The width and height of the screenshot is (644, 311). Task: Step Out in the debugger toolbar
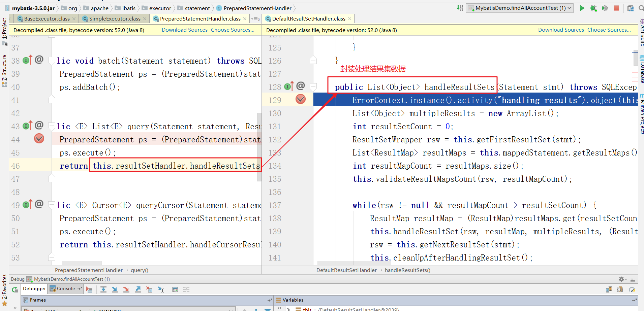pos(138,289)
